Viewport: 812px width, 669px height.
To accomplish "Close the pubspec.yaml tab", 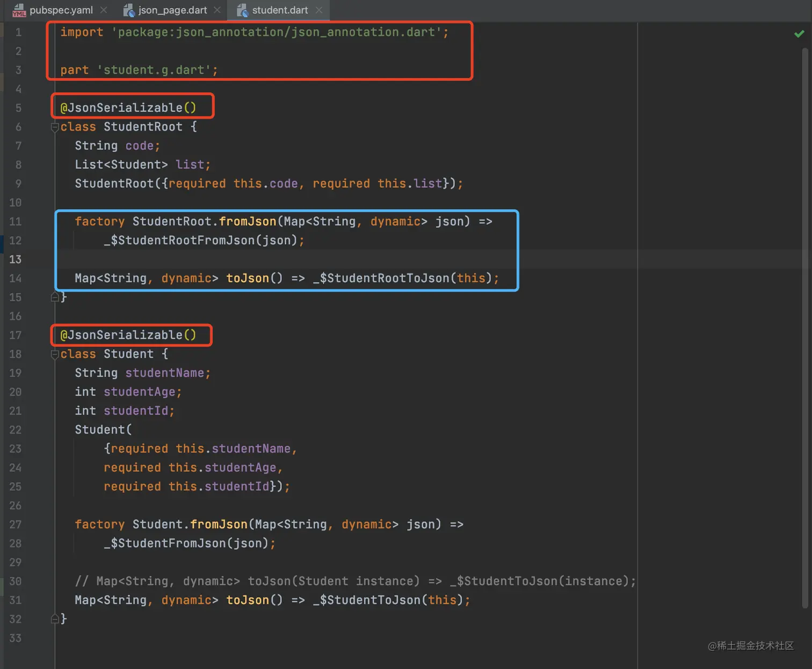I will point(104,10).
